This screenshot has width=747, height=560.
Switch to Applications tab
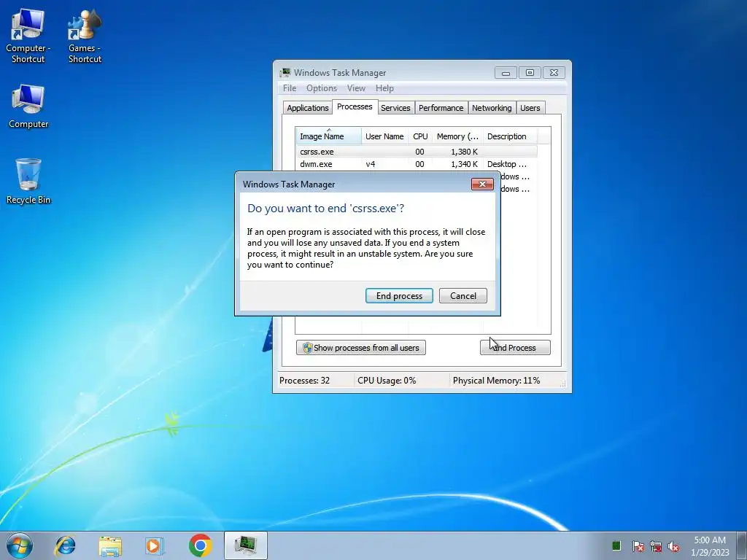pyautogui.click(x=308, y=108)
